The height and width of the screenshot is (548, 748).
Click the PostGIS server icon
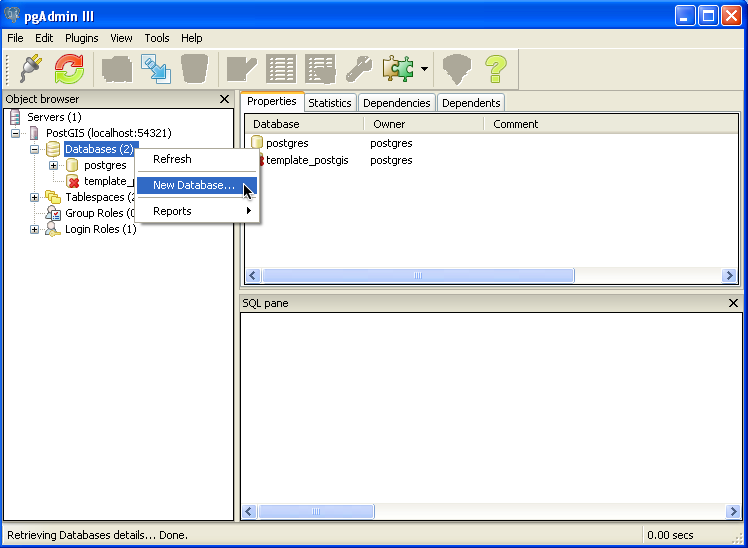pyautogui.click(x=34, y=133)
